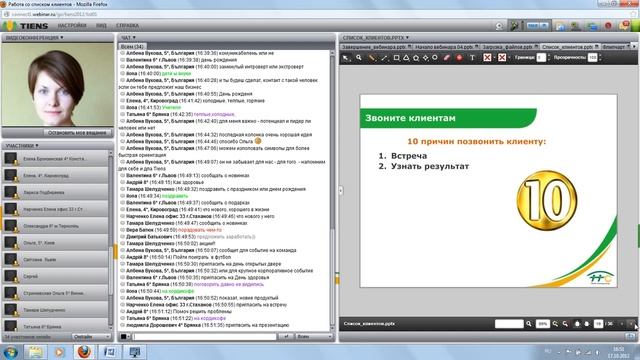The width and height of the screenshot is (640, 360).
Task: Open the СПРАВКА menu
Action: tap(127, 26)
